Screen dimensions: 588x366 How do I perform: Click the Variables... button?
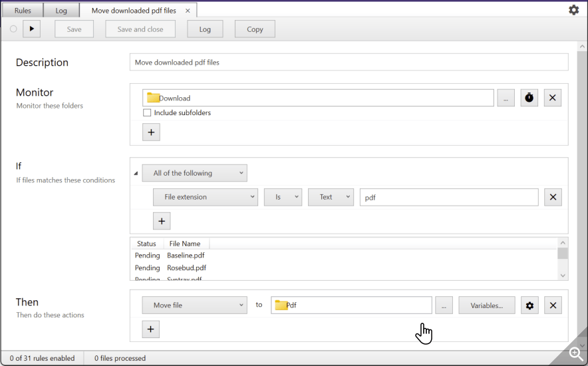(486, 305)
